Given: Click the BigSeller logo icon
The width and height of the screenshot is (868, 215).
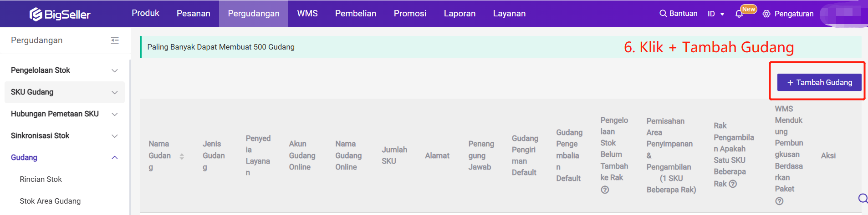Looking at the screenshot, I should [36, 15].
